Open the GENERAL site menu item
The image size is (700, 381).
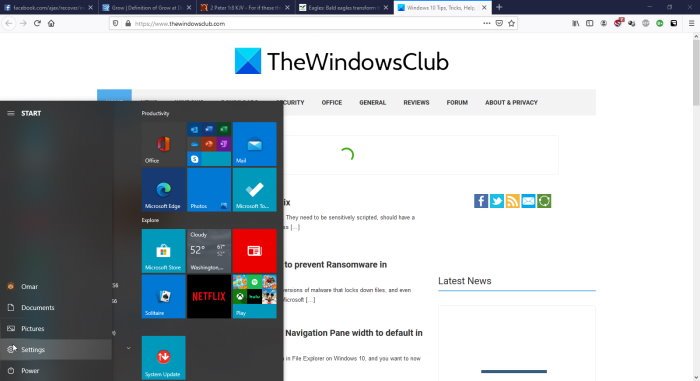tap(372, 102)
